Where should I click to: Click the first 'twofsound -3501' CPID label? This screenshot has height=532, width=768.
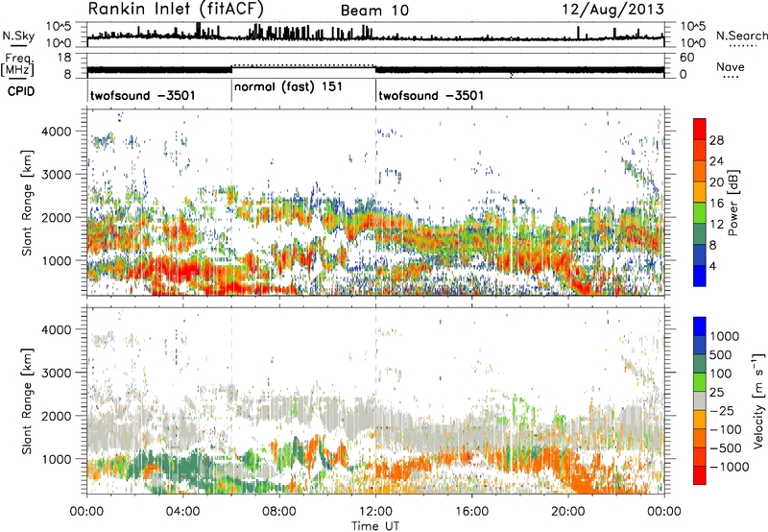tap(143, 95)
